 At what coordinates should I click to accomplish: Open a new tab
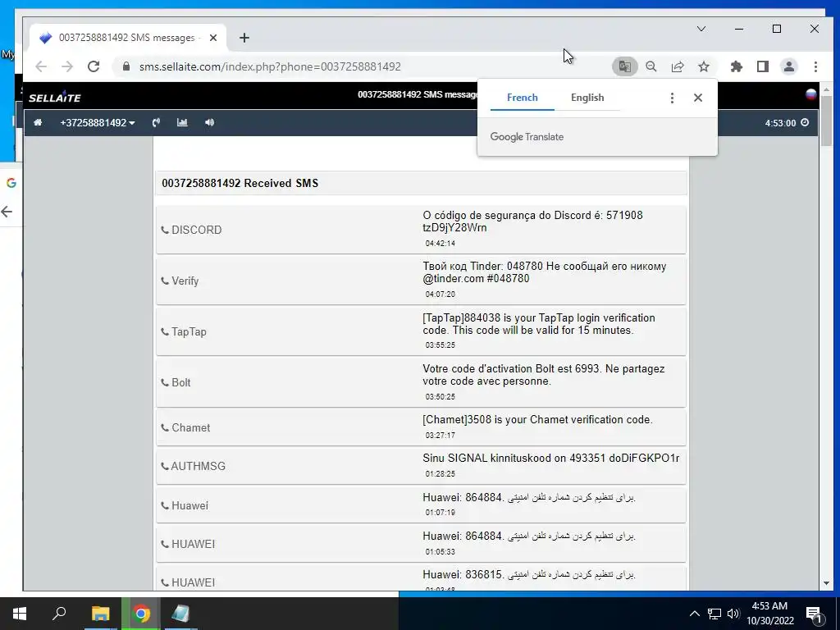[244, 38]
